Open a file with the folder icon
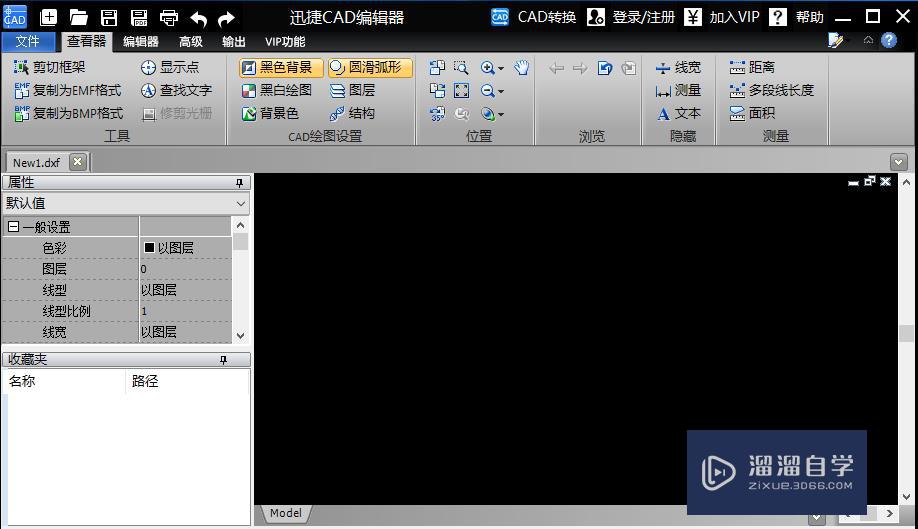This screenshot has height=529, width=918. (78, 18)
